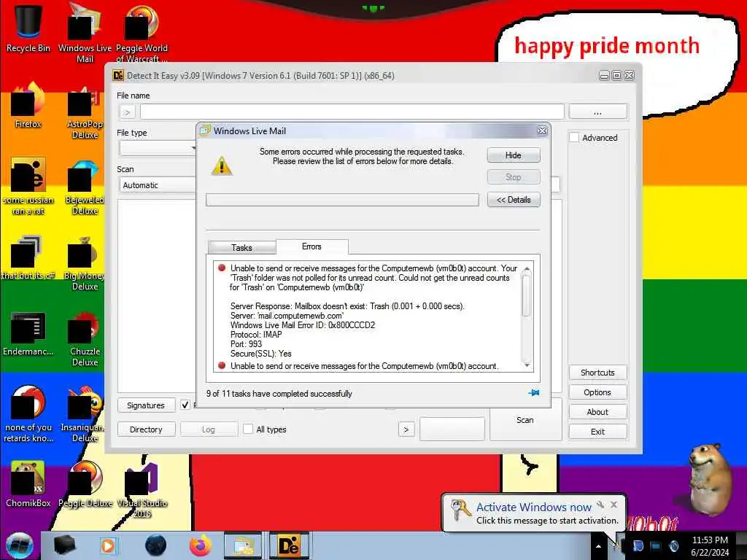Screen dimensions: 747x560
Task: Click the send/receive progress bar
Action: pos(342,200)
